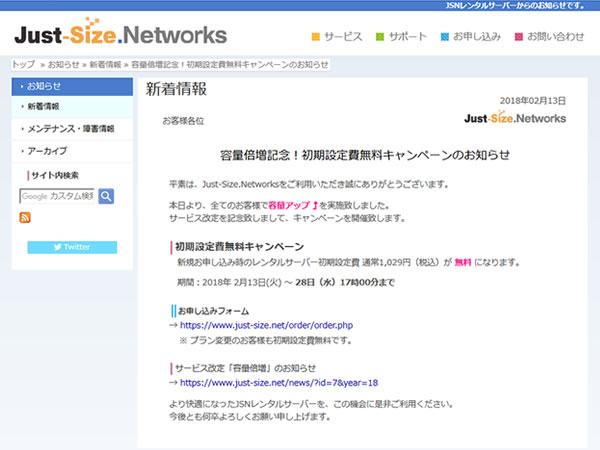Click the サービス改定「容量倍増」のお知らせ subheading
Viewport: 600px width, 450px height.
[245, 368]
